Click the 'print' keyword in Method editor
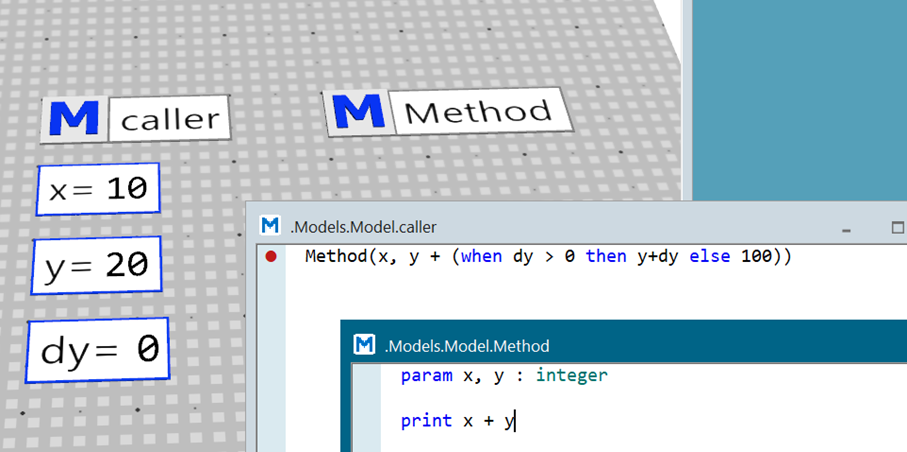The image size is (907, 452). pyautogui.click(x=426, y=420)
